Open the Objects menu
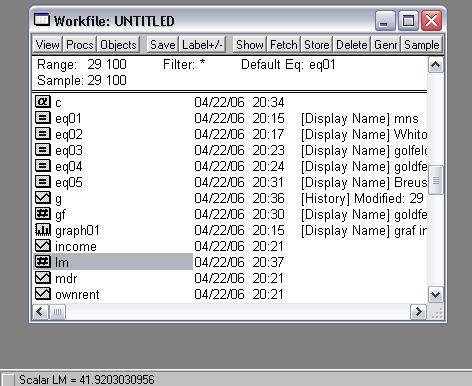 [x=118, y=44]
